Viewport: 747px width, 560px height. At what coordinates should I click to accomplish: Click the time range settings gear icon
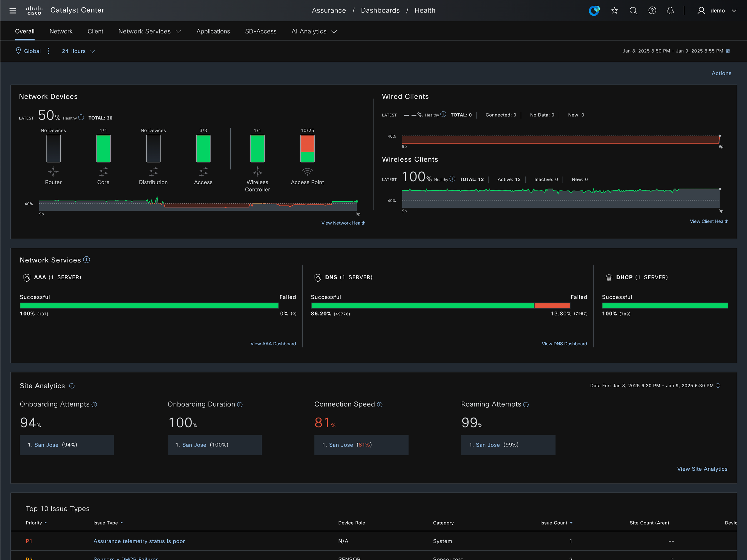[x=728, y=51]
